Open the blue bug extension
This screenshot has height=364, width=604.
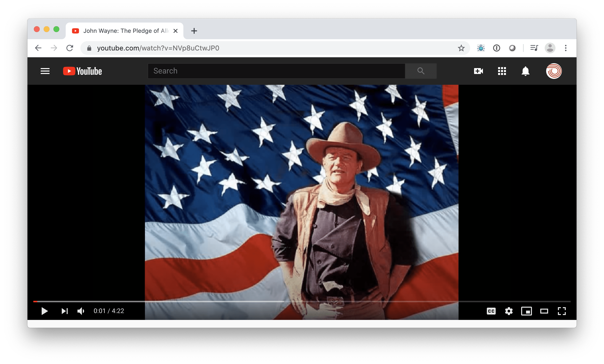pyautogui.click(x=481, y=48)
